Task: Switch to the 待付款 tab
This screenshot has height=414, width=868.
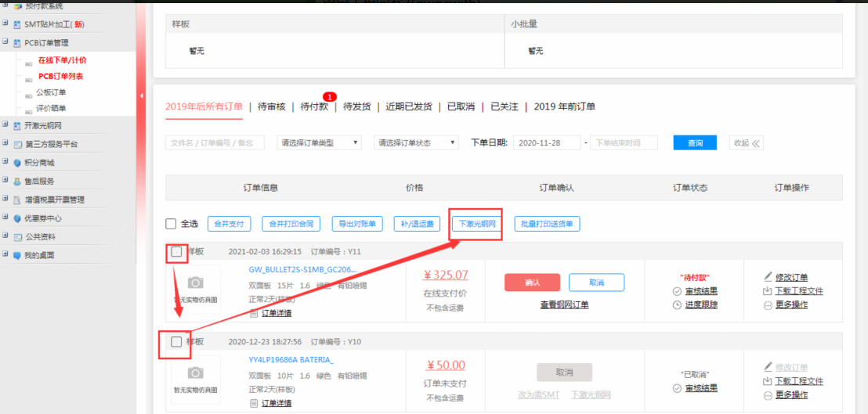Action: click(314, 106)
